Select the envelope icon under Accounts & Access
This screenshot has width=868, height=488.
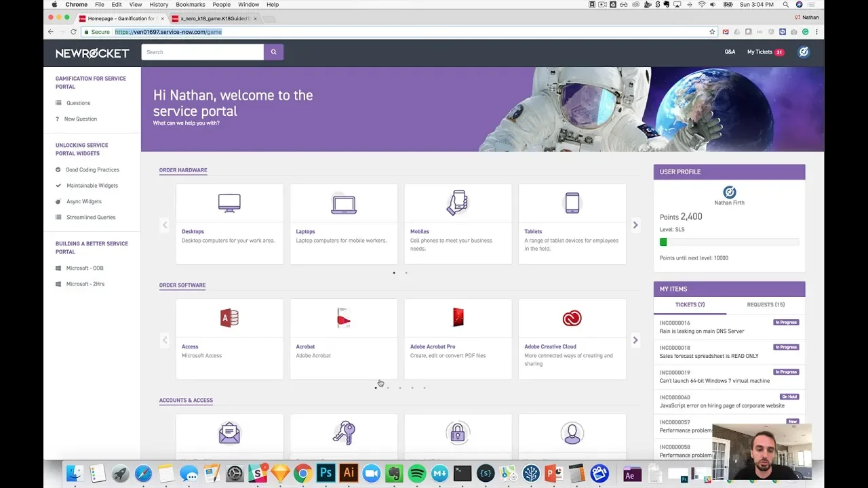point(229,432)
